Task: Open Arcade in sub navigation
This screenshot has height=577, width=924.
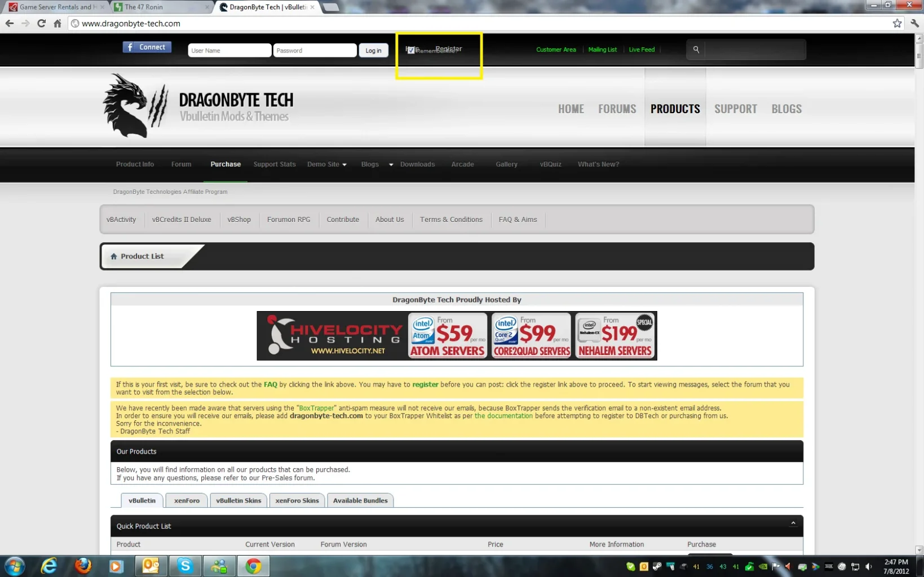Action: coord(462,164)
